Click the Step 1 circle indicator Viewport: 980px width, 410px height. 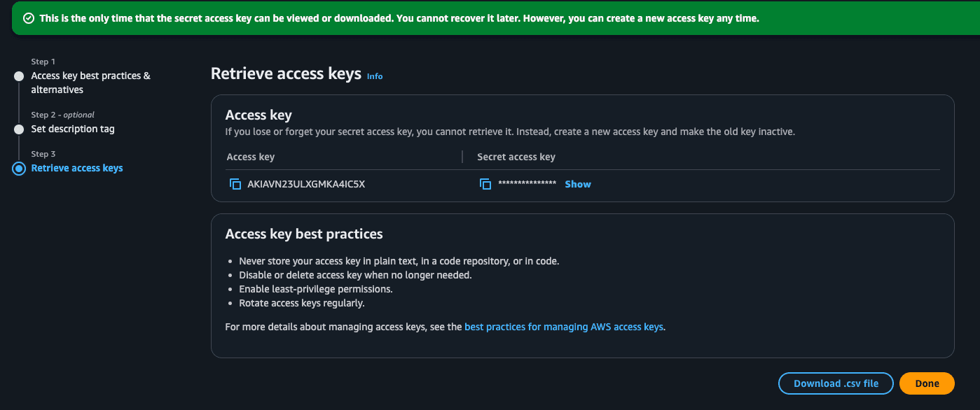tap(19, 76)
